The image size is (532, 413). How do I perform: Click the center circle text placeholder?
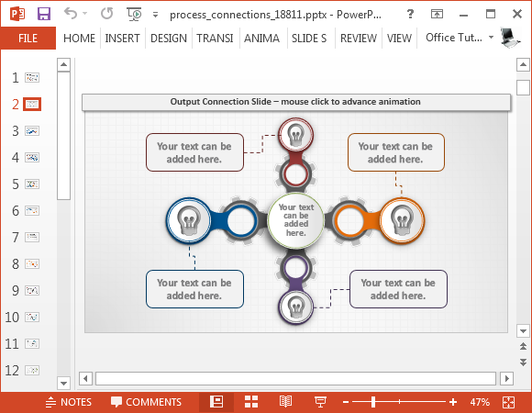pyautogui.click(x=296, y=220)
